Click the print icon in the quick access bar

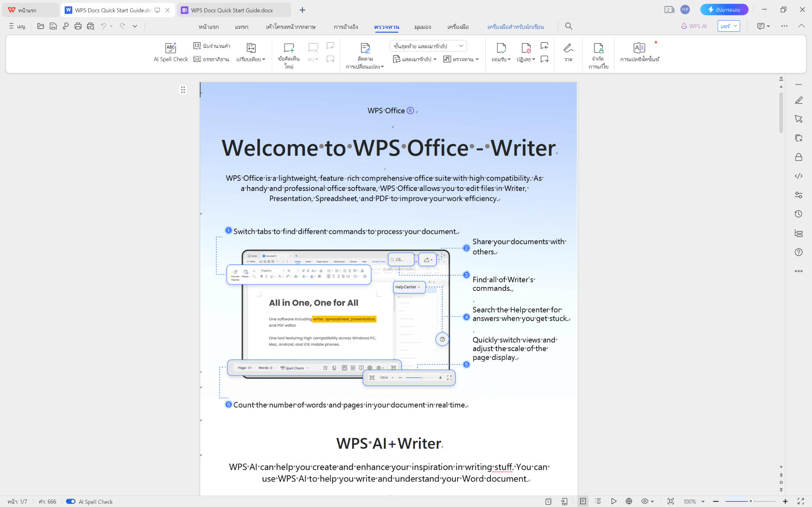tap(78, 26)
